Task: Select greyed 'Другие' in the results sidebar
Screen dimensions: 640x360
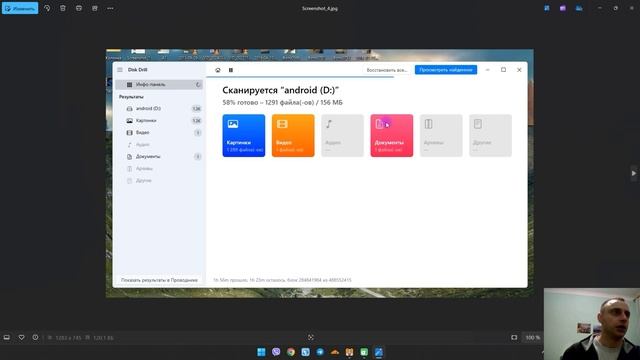Action: click(x=159, y=180)
